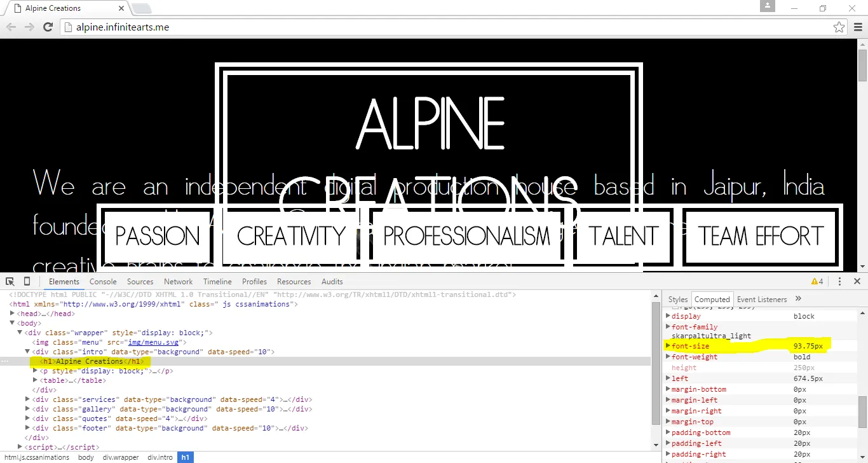Image resolution: width=868 pixels, height=463 pixels.
Task: Switch to the Styles sidebar tab
Action: [x=678, y=300]
